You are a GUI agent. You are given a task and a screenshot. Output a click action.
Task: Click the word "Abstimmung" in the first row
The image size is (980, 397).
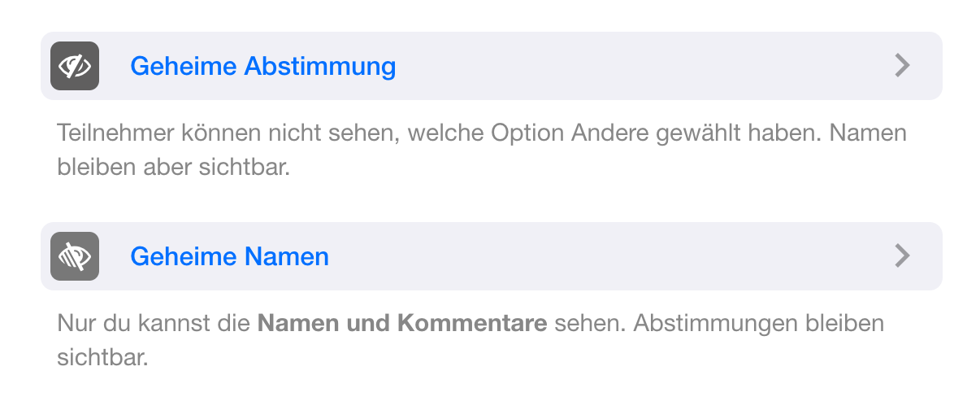320,66
